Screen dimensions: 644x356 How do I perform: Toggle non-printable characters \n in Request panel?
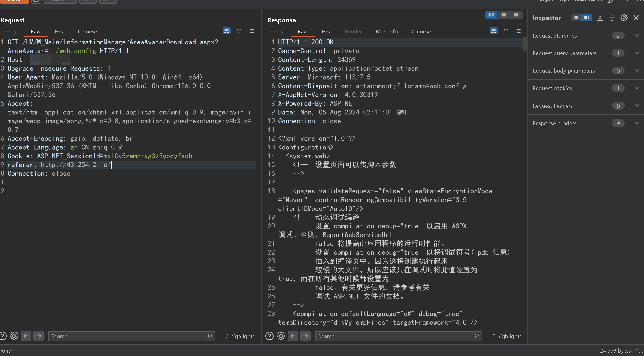pos(239,31)
